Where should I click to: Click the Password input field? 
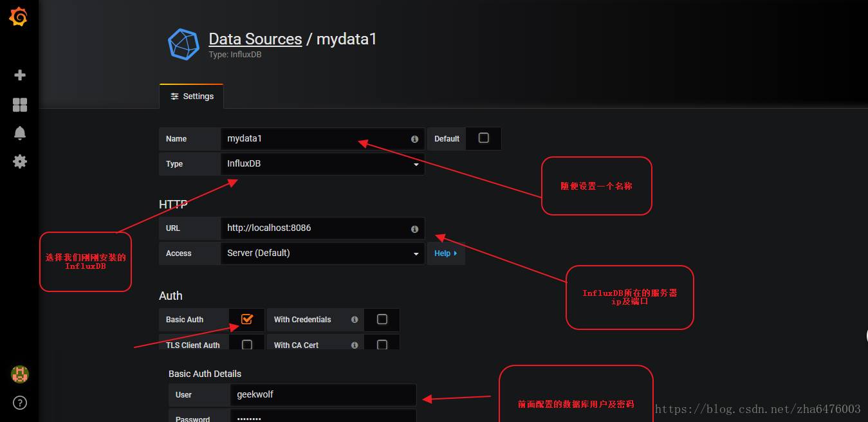click(x=323, y=417)
